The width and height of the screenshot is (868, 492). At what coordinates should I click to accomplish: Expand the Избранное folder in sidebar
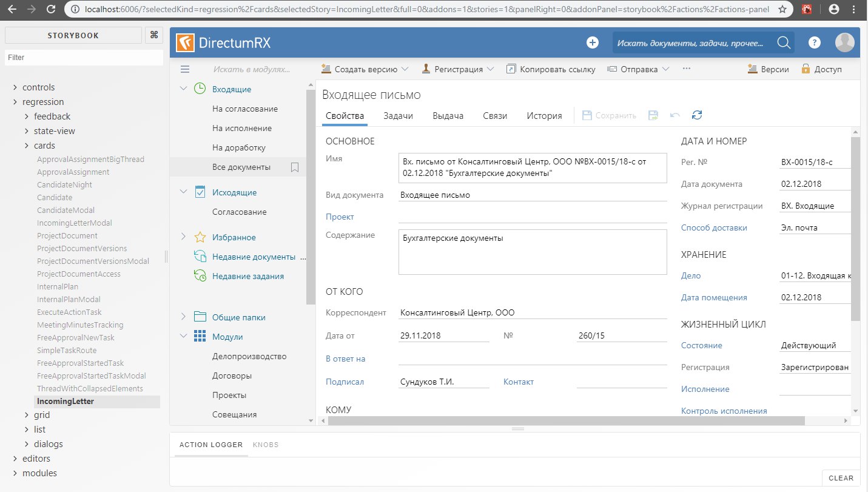point(184,237)
